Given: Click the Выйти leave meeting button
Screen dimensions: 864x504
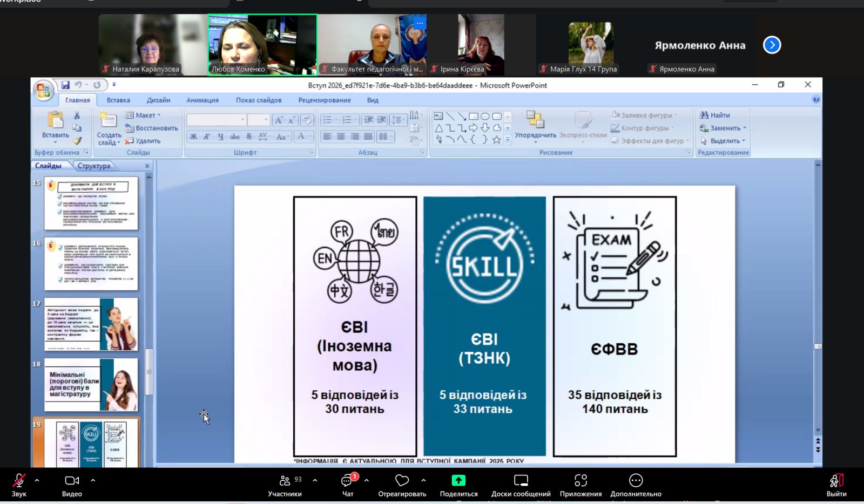Looking at the screenshot, I should pyautogui.click(x=836, y=483).
